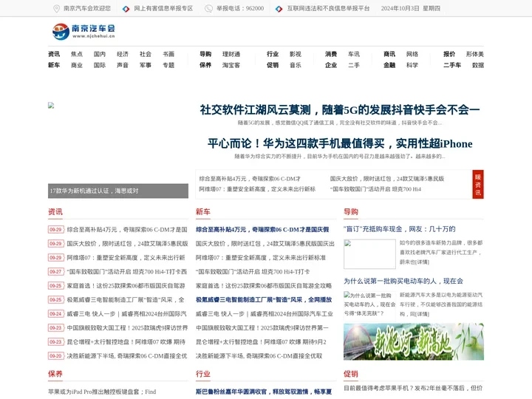Open bold 极氪威睿三电智能制造工厂 link in 新车 list
Screen dimensions: 532x399
pos(264,300)
